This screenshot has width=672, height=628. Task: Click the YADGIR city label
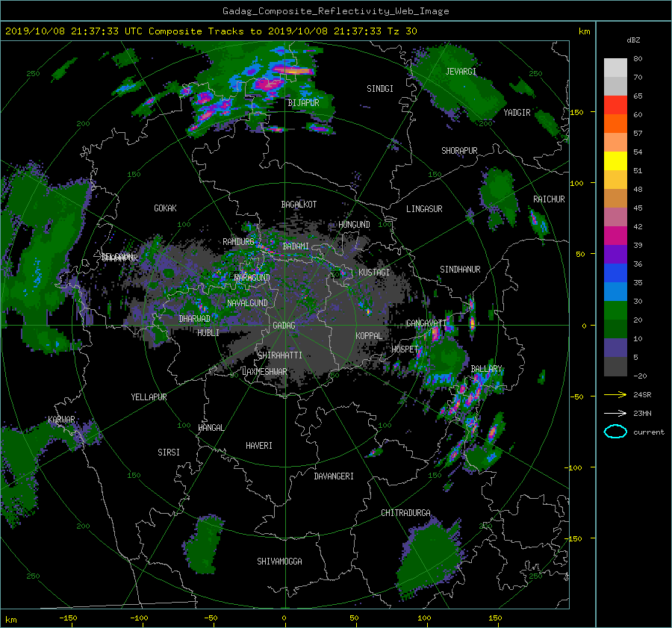[517, 113]
